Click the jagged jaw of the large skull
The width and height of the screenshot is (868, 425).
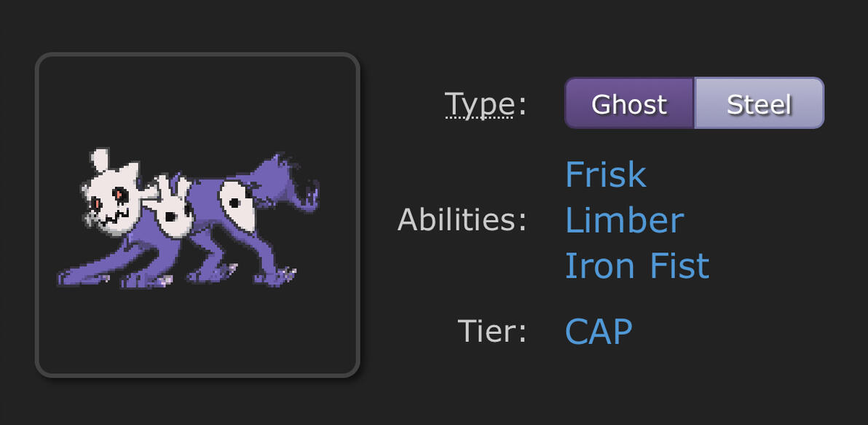[x=115, y=219]
